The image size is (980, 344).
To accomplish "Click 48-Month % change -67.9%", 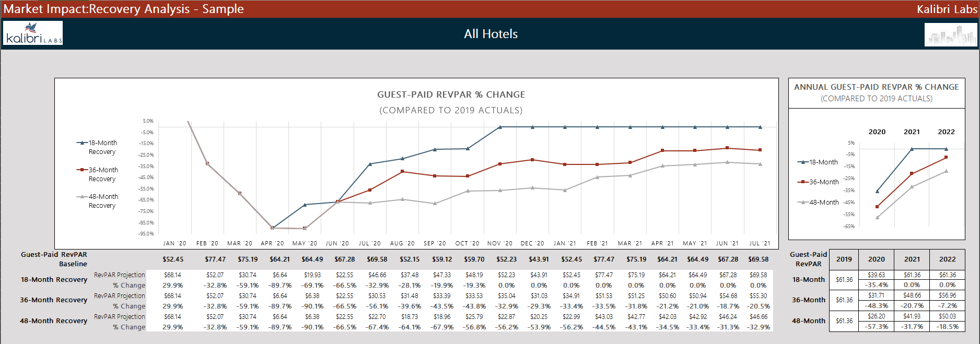I will 442,327.
